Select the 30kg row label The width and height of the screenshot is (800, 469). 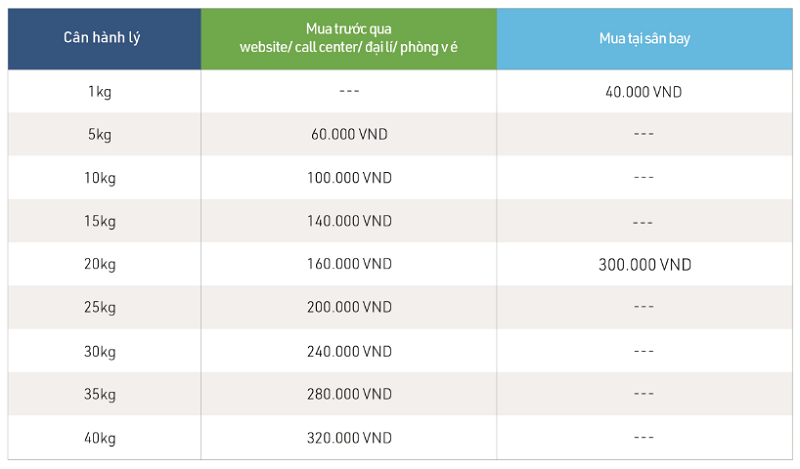(x=100, y=351)
